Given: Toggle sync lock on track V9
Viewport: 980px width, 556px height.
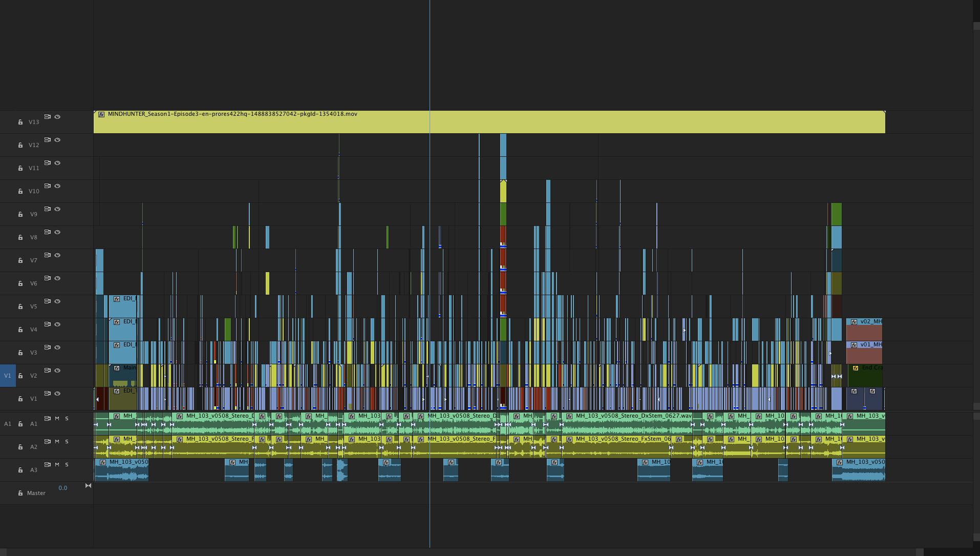Looking at the screenshot, I should (47, 209).
